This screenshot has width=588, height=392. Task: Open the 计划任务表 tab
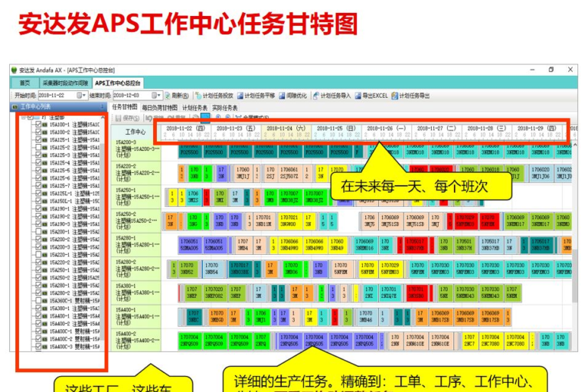pos(194,108)
